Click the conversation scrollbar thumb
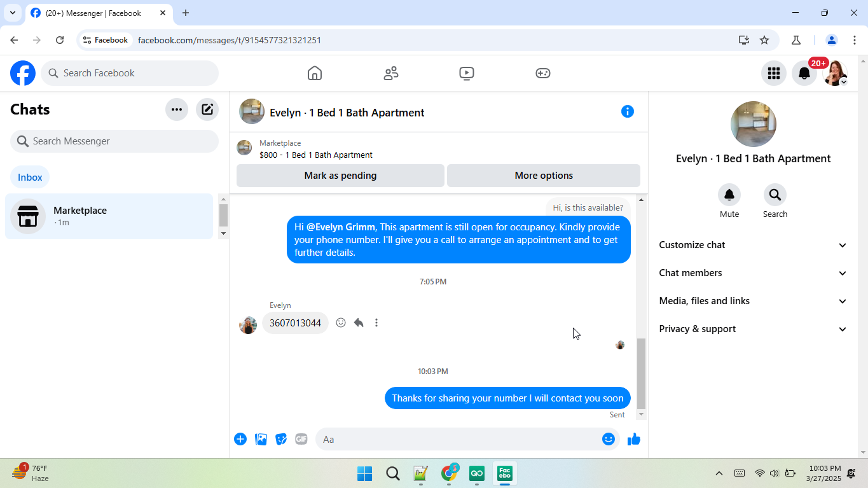Image resolution: width=868 pixels, height=488 pixels. tap(641, 373)
